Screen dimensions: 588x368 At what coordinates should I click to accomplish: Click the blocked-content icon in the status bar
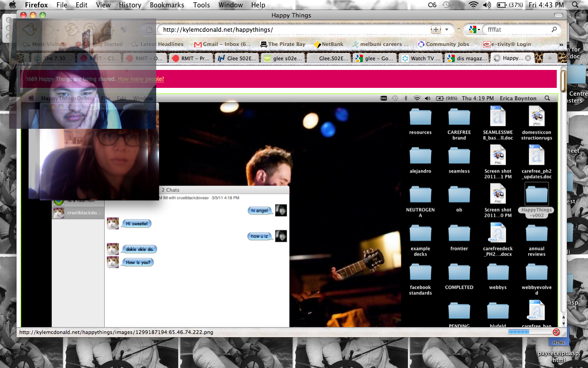[556, 332]
